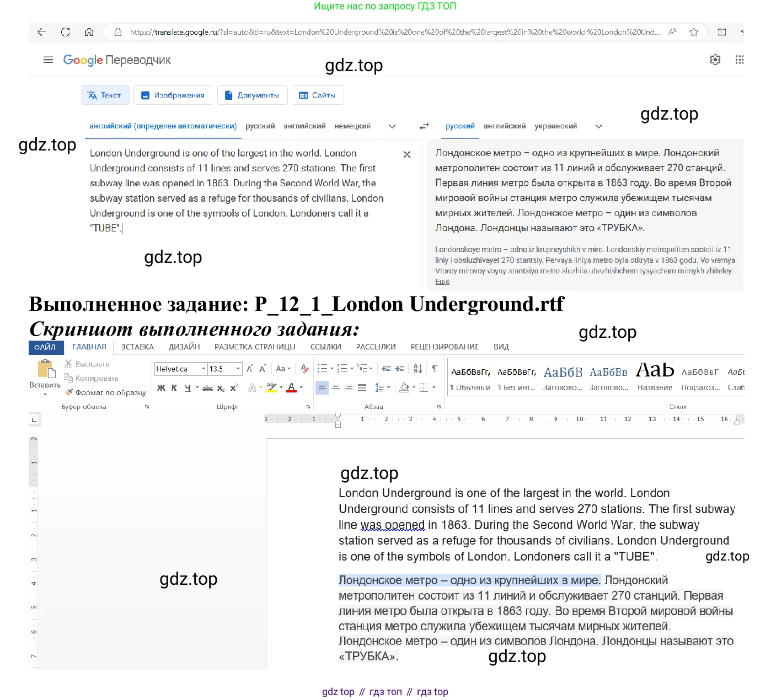Click the browser address bar URL

tap(395, 32)
